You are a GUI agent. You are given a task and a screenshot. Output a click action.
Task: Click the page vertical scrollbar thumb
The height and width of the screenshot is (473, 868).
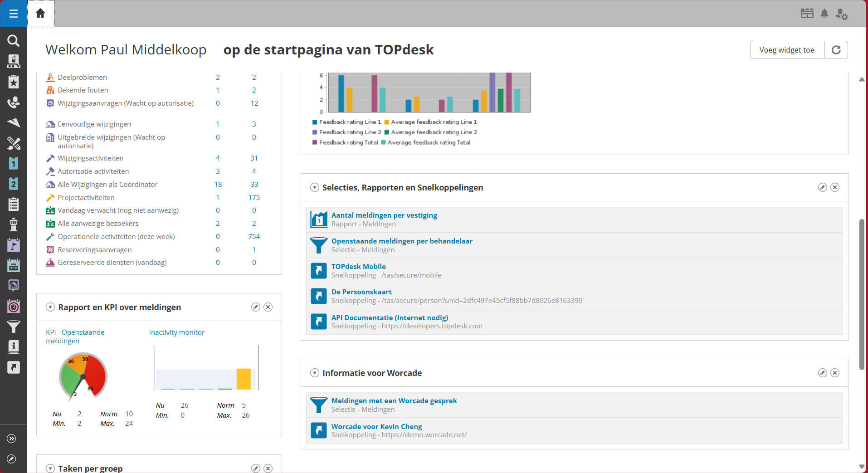861,295
